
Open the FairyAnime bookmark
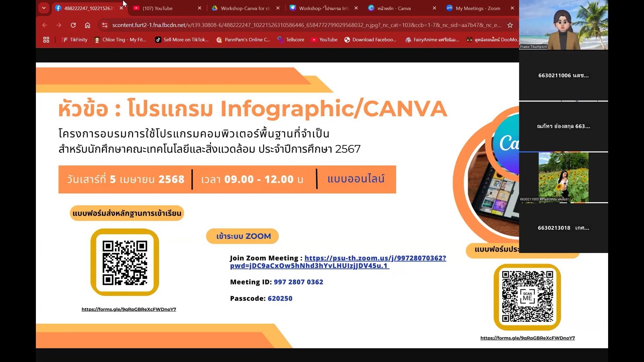coord(432,40)
